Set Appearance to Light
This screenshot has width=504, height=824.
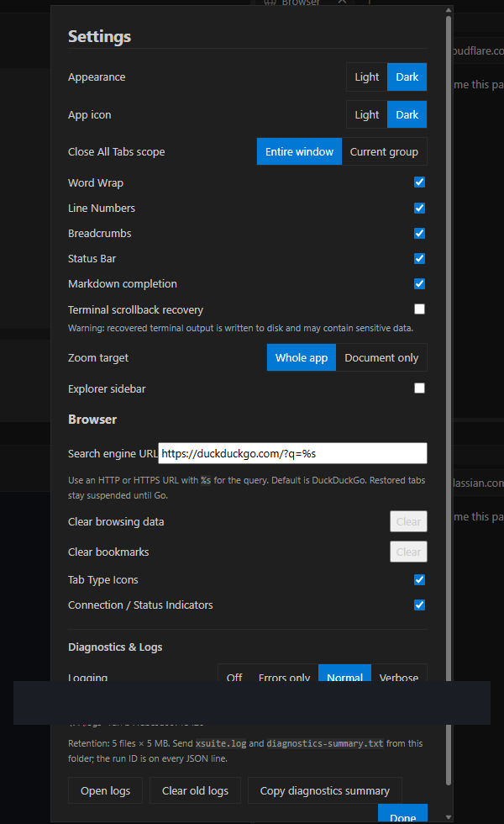(x=366, y=77)
